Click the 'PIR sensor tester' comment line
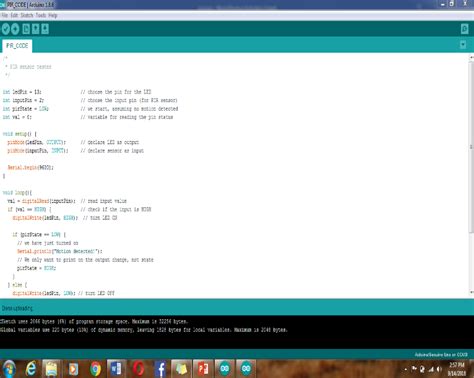 click(29, 67)
